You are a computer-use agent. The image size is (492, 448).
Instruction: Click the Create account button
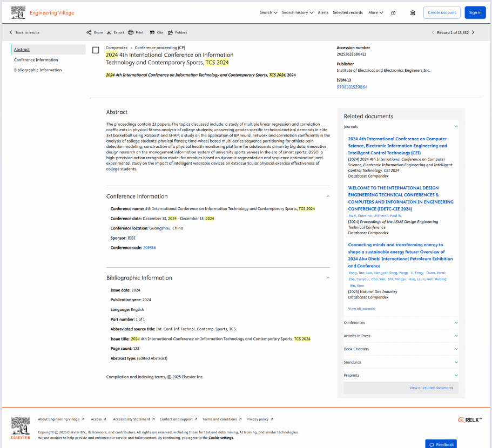point(441,12)
